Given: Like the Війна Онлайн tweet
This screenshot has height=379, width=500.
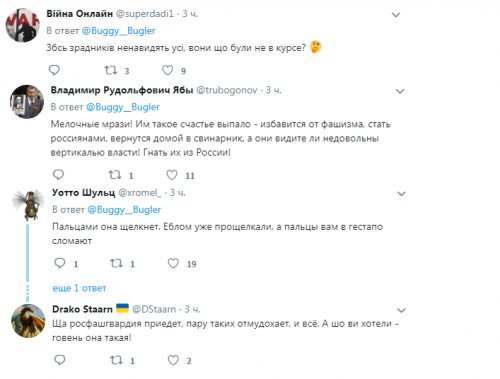Looking at the screenshot, I should pyautogui.click(x=167, y=70).
